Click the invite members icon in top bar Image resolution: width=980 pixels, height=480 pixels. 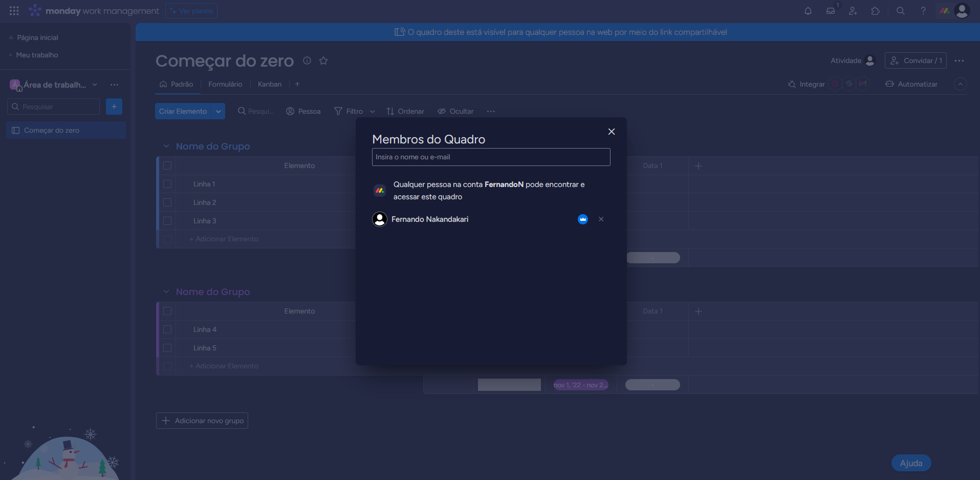coord(853,11)
